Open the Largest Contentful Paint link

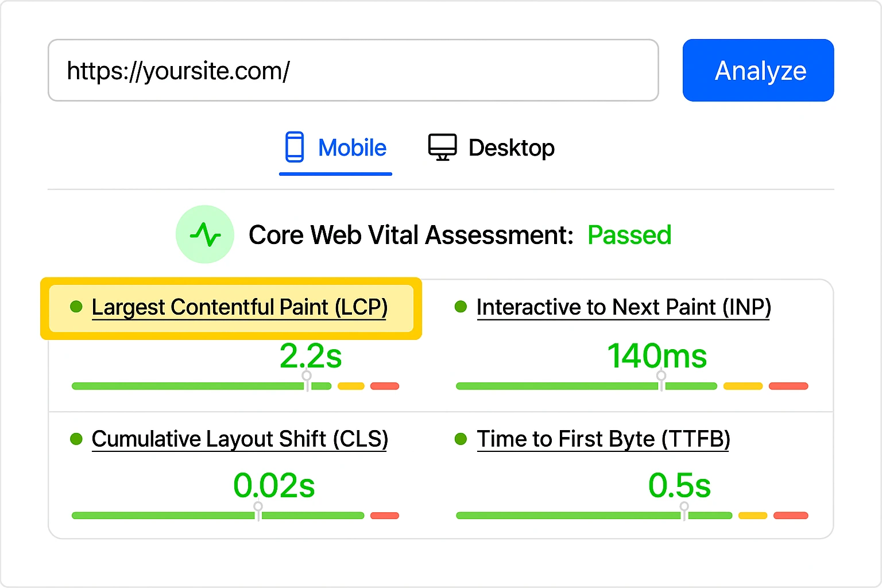point(239,307)
